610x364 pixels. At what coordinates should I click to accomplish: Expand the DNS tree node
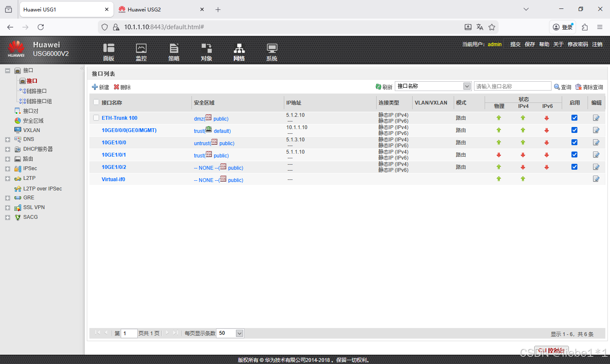[8, 140]
